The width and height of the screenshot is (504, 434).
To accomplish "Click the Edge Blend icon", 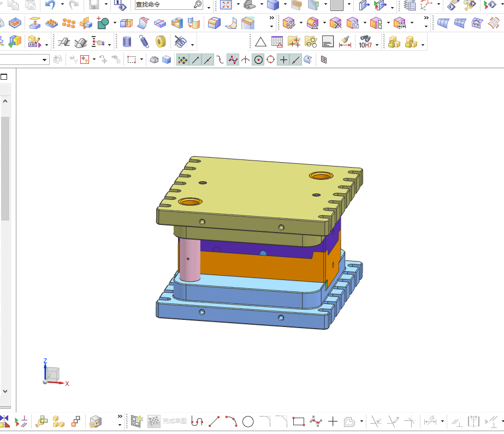I will pyautogui.click(x=214, y=23).
